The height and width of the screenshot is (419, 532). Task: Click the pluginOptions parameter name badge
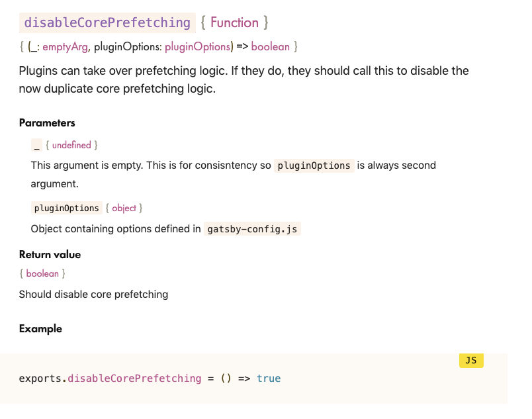pos(66,208)
